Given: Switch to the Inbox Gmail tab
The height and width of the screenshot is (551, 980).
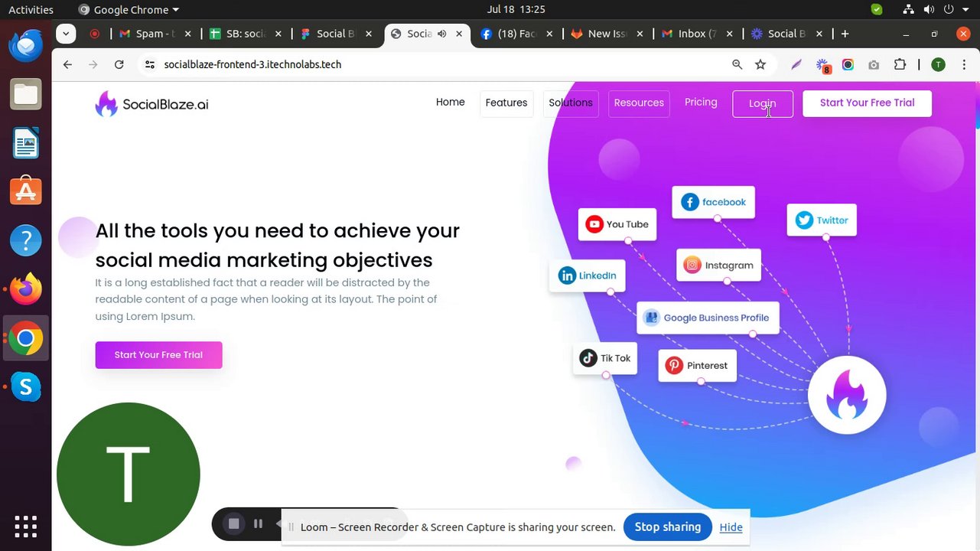Looking at the screenshot, I should click(698, 34).
